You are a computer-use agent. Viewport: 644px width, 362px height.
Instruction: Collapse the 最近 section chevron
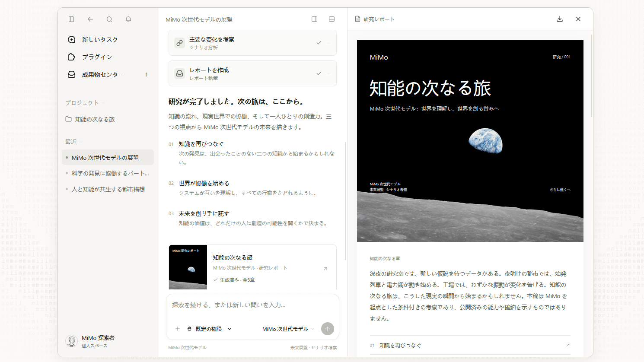pos(81,142)
